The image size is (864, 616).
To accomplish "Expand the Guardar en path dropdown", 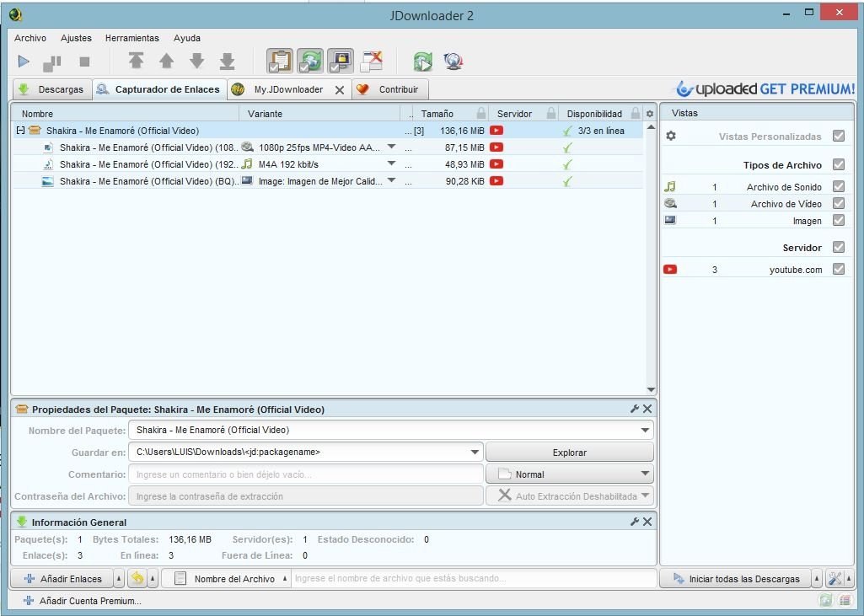I will pos(475,452).
